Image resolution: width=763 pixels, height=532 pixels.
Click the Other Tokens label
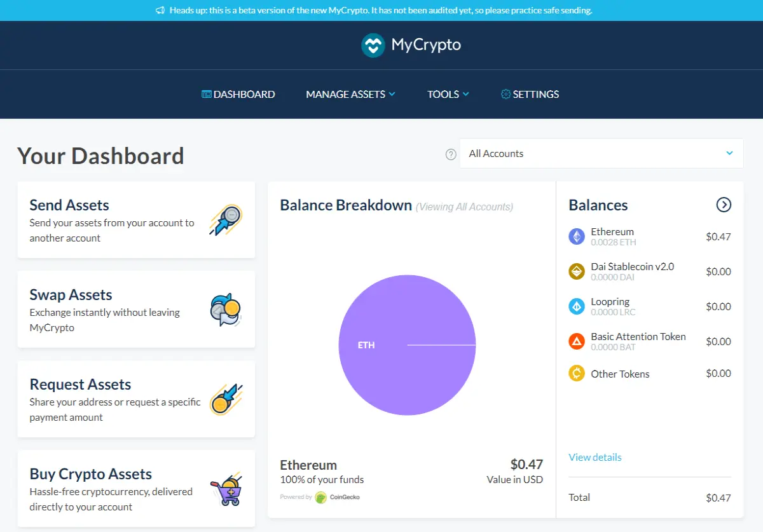coord(620,374)
